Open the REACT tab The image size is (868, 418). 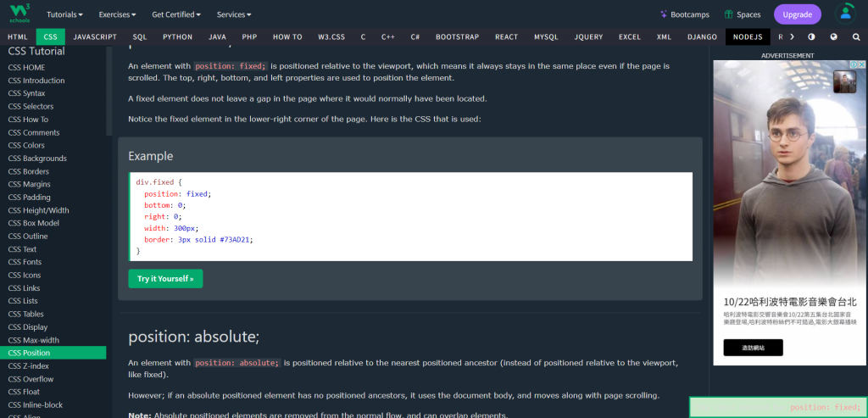(x=507, y=37)
